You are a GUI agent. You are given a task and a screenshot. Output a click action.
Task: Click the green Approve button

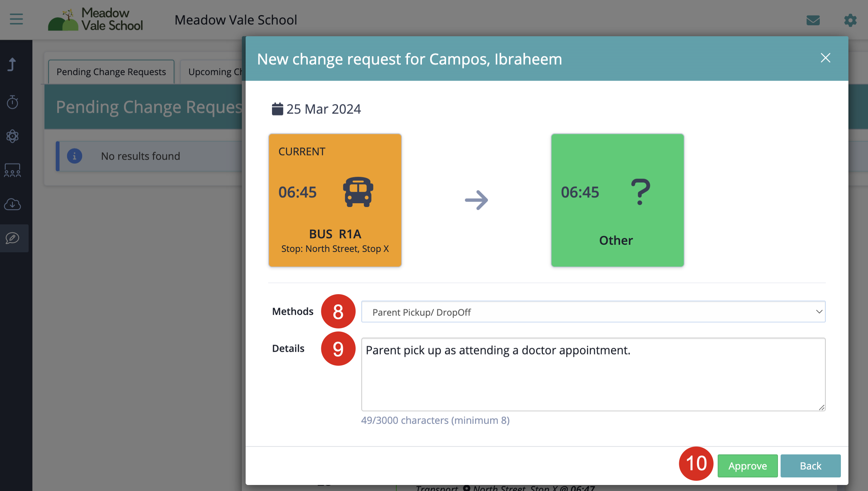click(747, 466)
